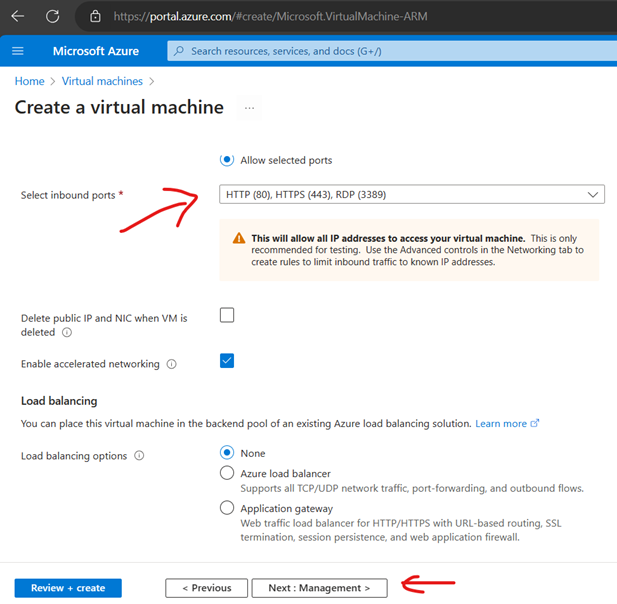This screenshot has width=617, height=604.
Task: Select Application gateway radio button
Action: click(227, 508)
